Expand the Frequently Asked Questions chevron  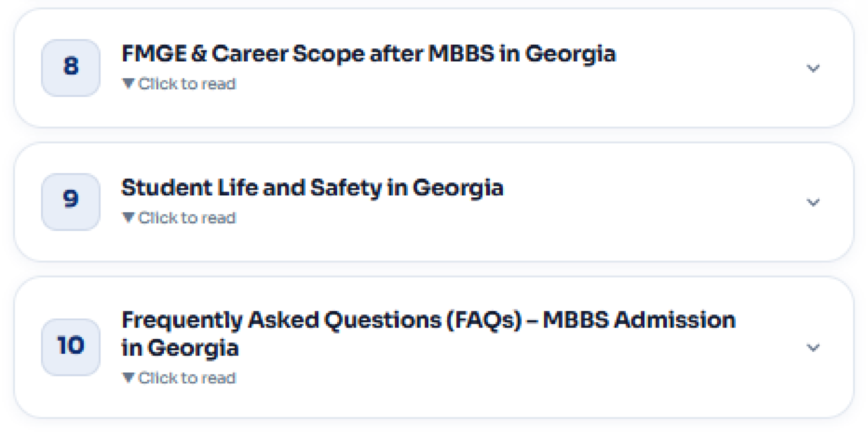(812, 348)
